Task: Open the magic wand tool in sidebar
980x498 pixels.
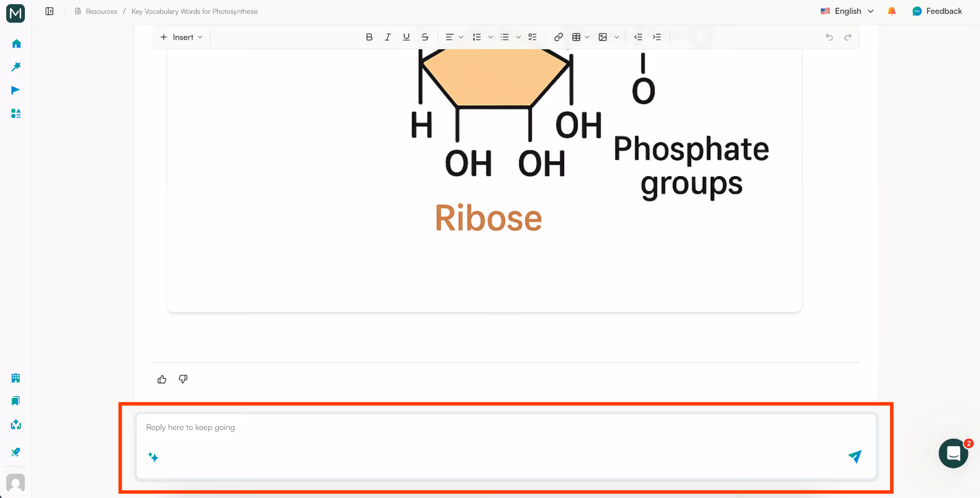Action: pyautogui.click(x=16, y=66)
